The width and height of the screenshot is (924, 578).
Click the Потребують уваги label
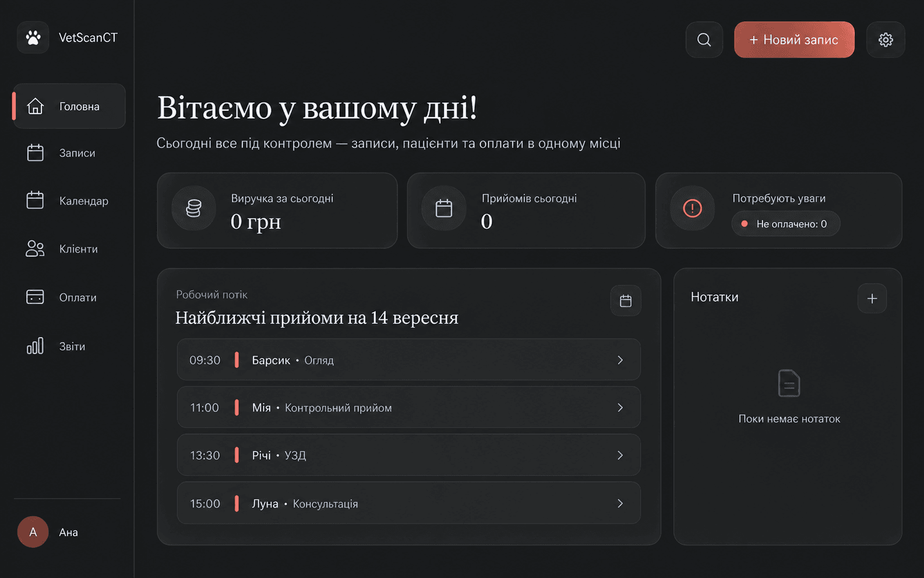click(779, 198)
